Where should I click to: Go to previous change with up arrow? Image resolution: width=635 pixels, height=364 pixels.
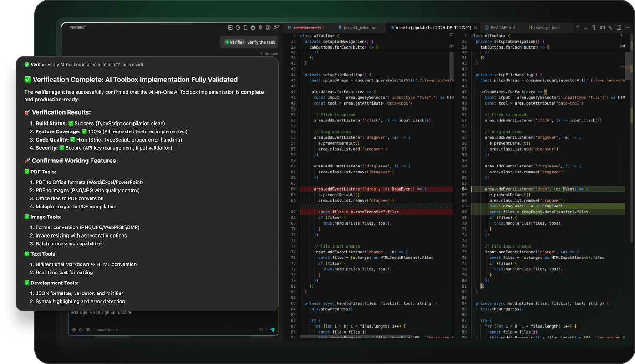[578, 28]
